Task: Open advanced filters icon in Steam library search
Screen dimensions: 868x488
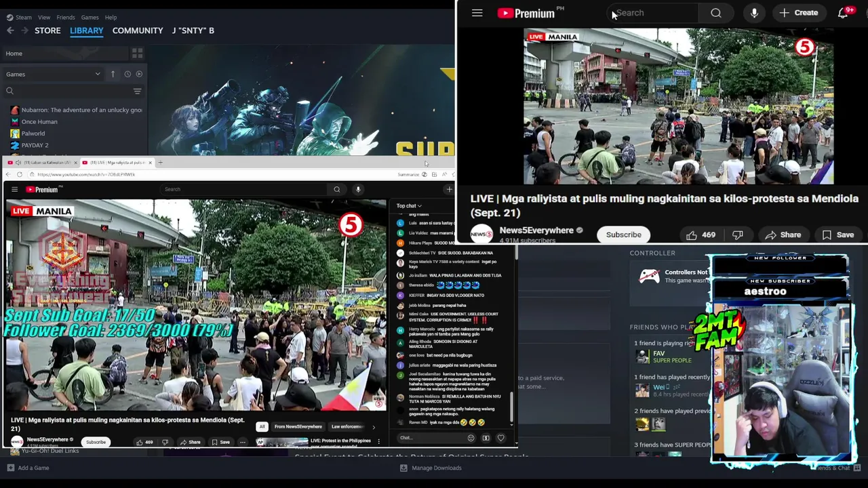Action: click(x=137, y=91)
